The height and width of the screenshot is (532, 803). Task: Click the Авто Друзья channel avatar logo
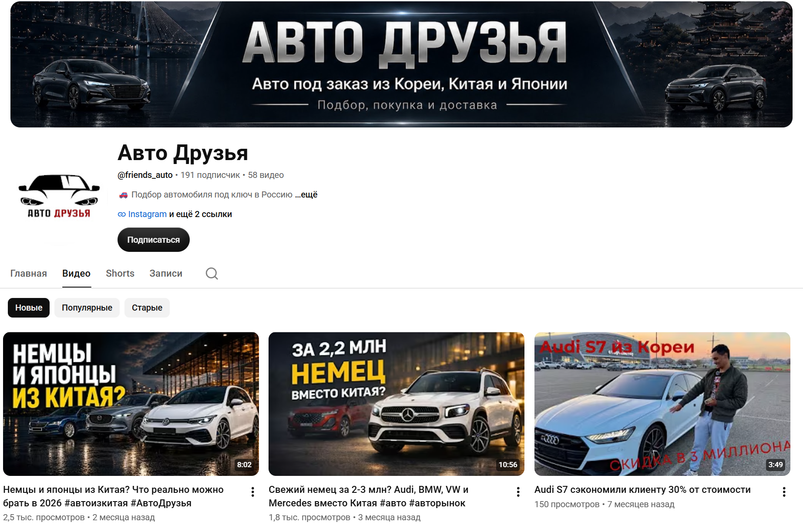tap(60, 197)
